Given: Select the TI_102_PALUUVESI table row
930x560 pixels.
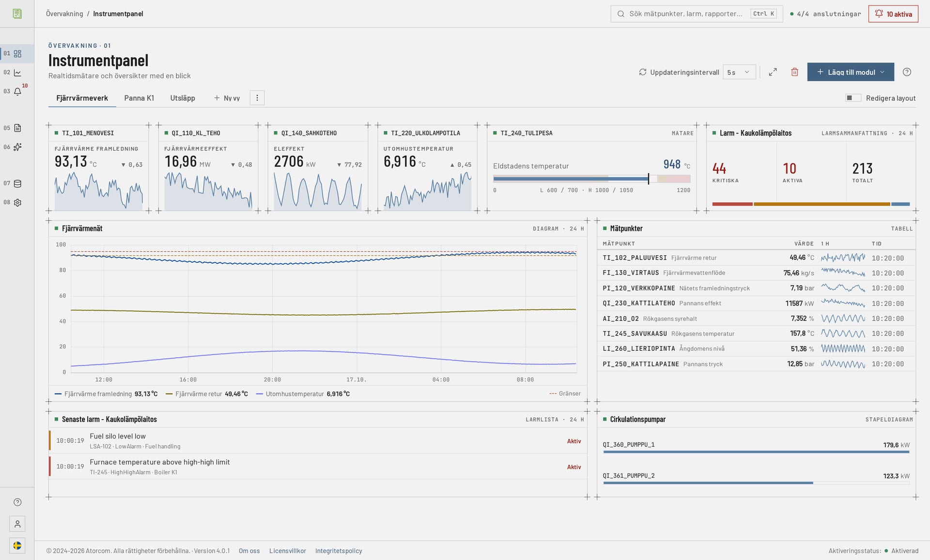Looking at the screenshot, I should pos(756,258).
